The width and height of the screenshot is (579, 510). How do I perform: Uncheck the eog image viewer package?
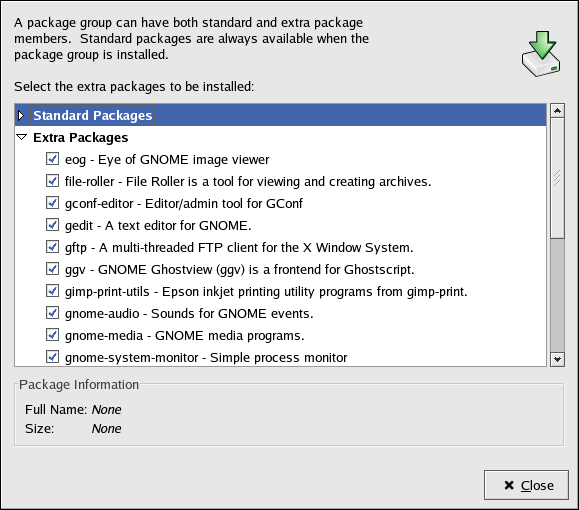[52, 159]
